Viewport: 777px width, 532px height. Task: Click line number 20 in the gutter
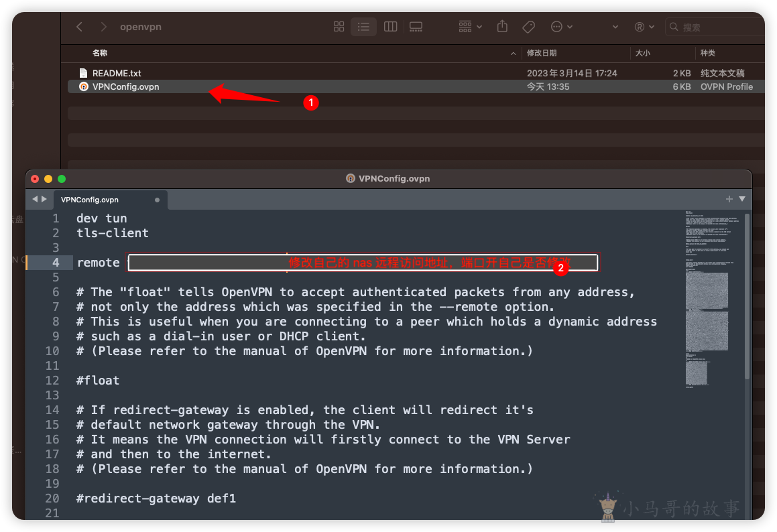coord(52,498)
